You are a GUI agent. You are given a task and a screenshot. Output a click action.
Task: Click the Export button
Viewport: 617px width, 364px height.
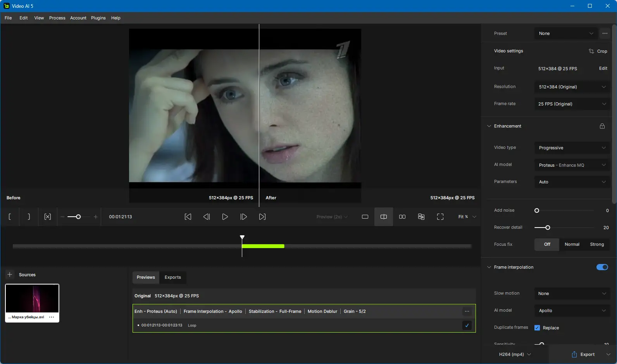tap(583, 354)
